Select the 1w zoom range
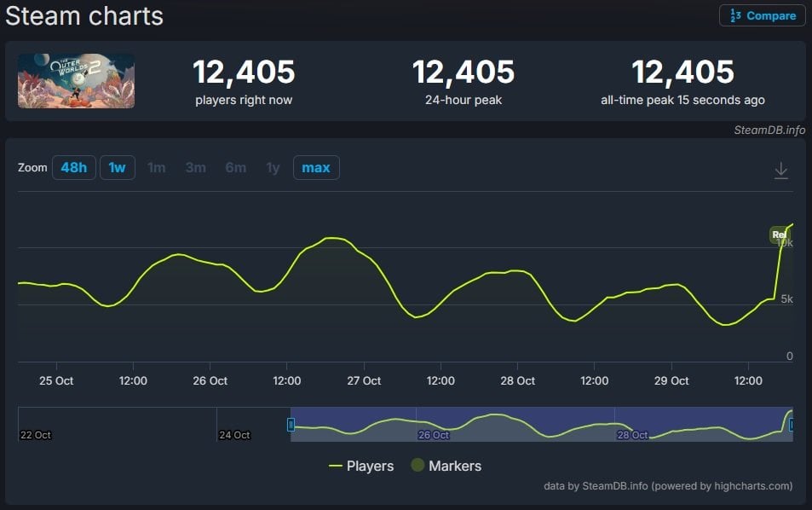 pyautogui.click(x=117, y=168)
